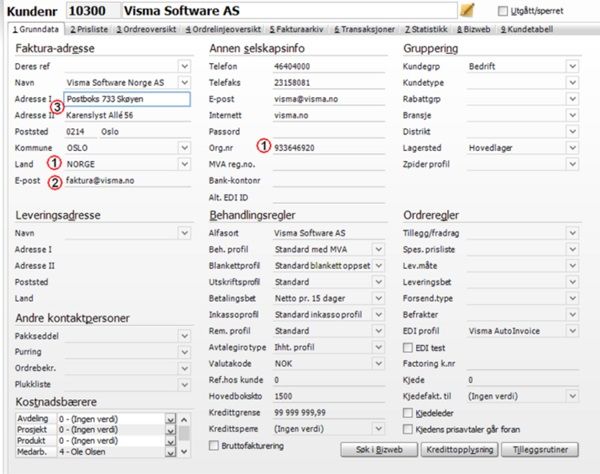Open the Faktura-adresse Navn dropdown
Viewport: 600px width, 474px height.
[x=184, y=83]
